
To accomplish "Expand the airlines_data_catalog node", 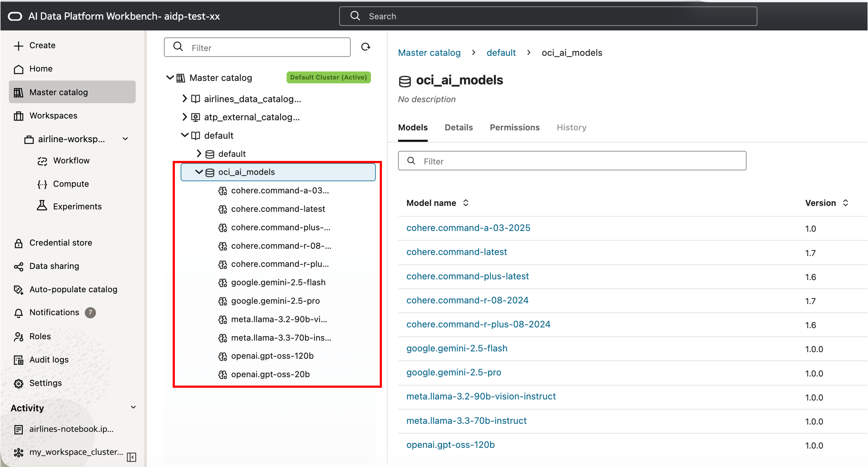I will coord(184,98).
